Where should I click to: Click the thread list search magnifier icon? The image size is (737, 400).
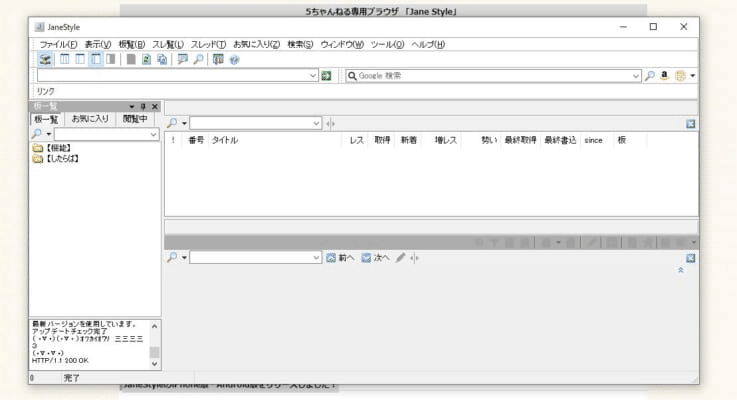point(172,123)
